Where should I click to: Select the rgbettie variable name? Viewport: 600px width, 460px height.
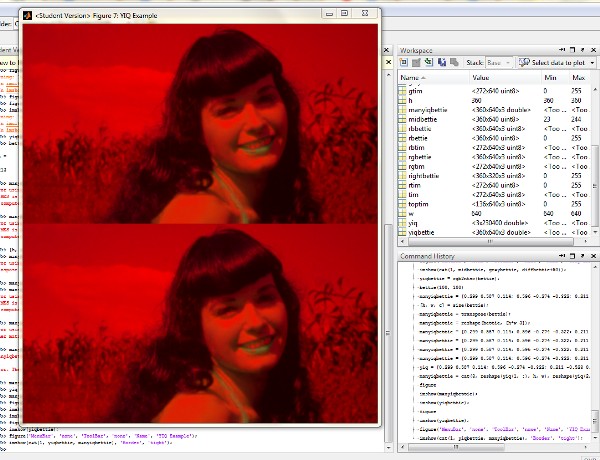(420, 157)
